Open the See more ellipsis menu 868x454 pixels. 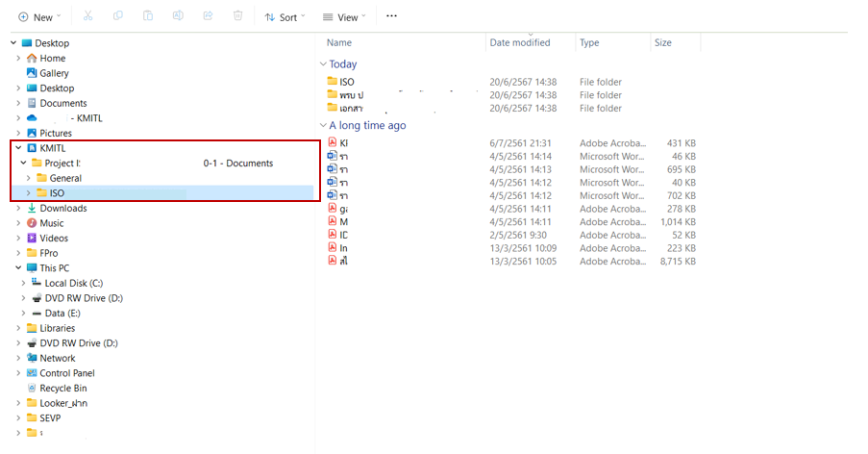(390, 16)
